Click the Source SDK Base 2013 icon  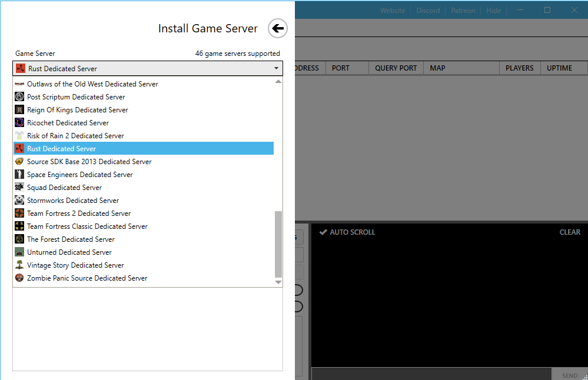[19, 162]
